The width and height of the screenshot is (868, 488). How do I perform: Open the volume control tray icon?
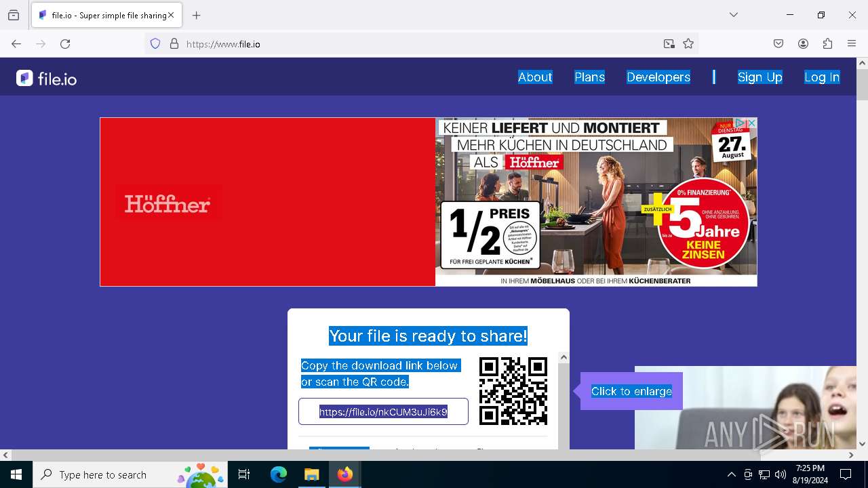pyautogui.click(x=781, y=474)
